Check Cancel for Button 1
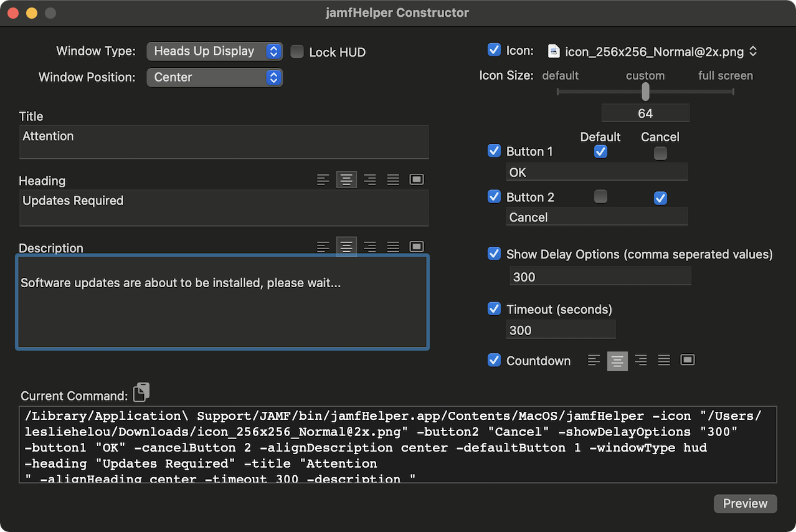796x532 pixels. point(660,153)
